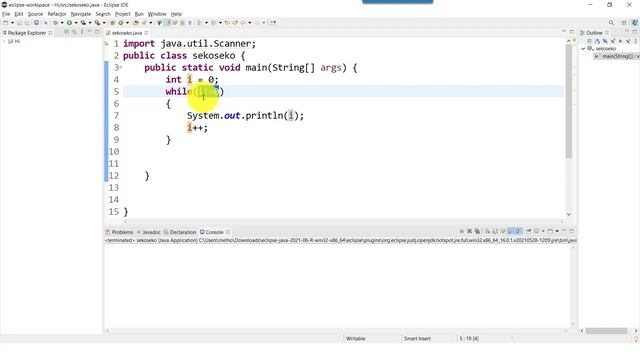The height and width of the screenshot is (360, 640).
Task: Open the Refactor menu
Action: click(x=57, y=14)
